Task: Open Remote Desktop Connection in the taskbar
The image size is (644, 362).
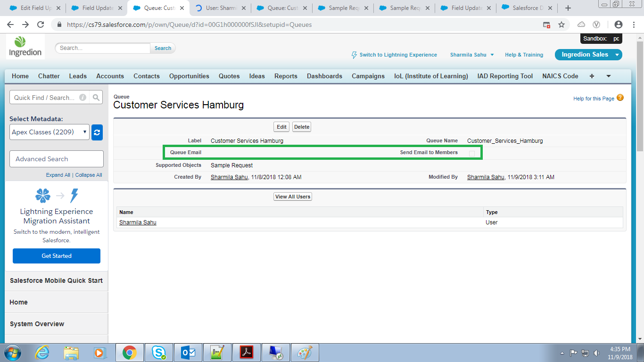Action: click(276, 353)
